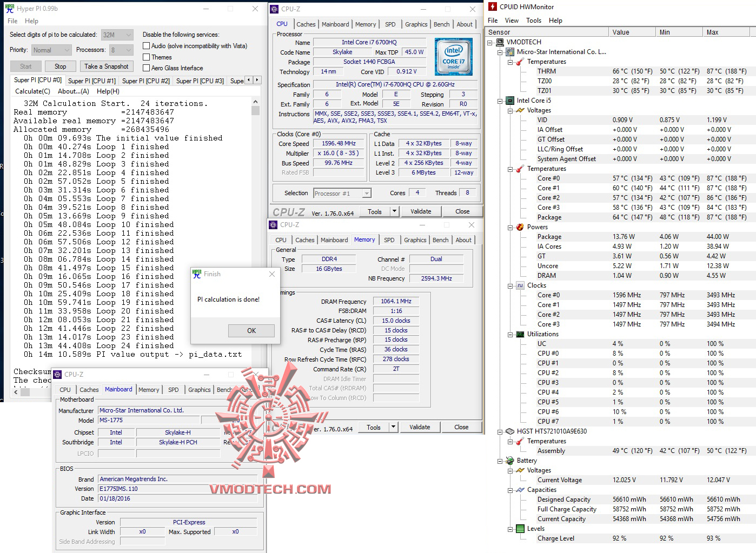
Task: Toggle the Audio service checkbox in Hyper PI
Action: point(146,46)
